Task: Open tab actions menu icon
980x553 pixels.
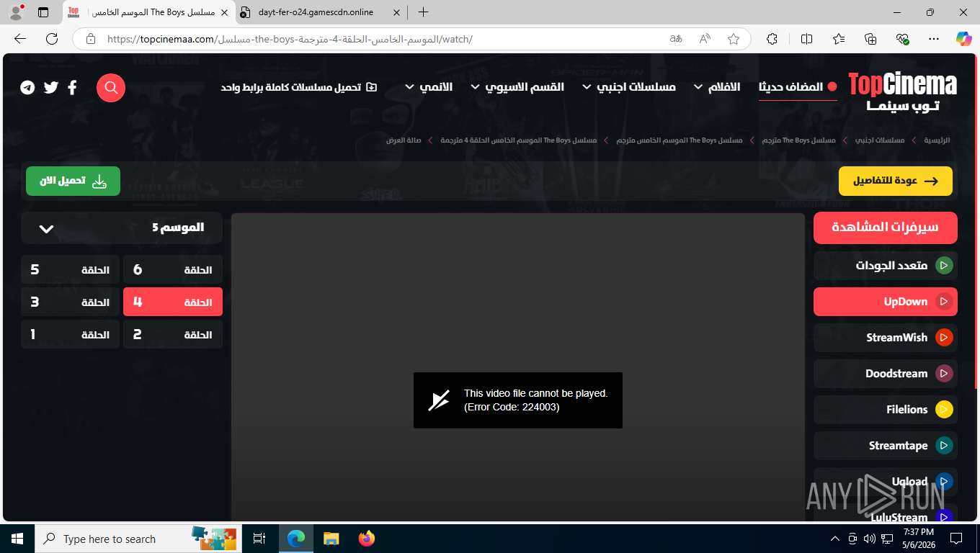Action: 43,12
